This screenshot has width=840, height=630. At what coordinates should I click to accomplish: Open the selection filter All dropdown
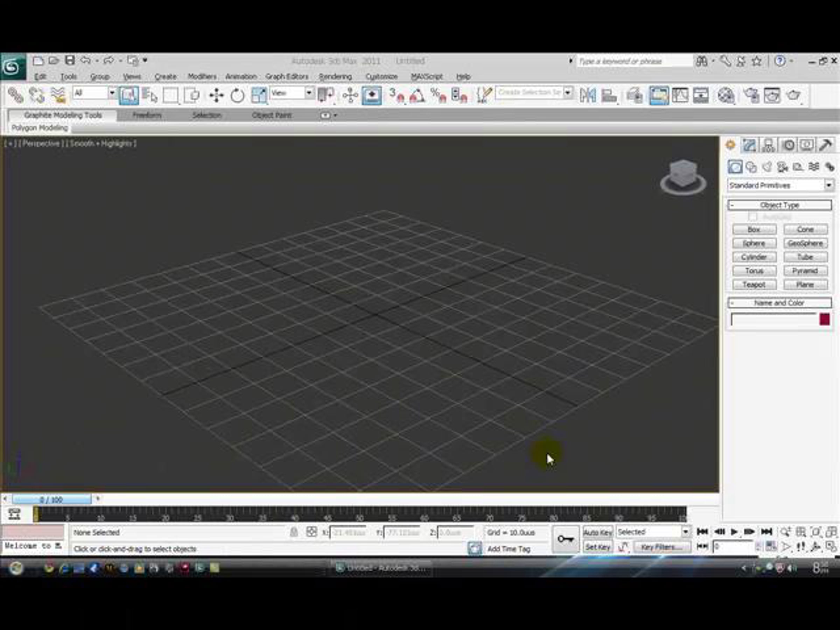coord(112,93)
